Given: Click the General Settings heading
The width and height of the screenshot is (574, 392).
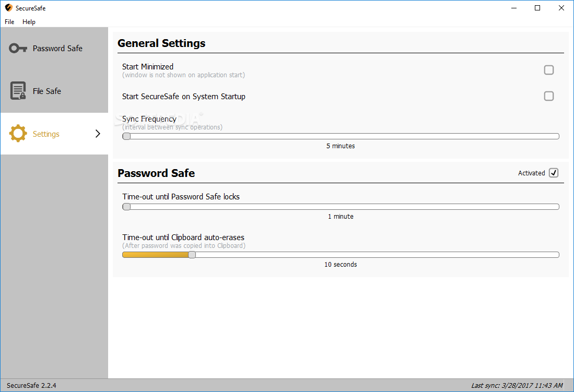Looking at the screenshot, I should 161,43.
